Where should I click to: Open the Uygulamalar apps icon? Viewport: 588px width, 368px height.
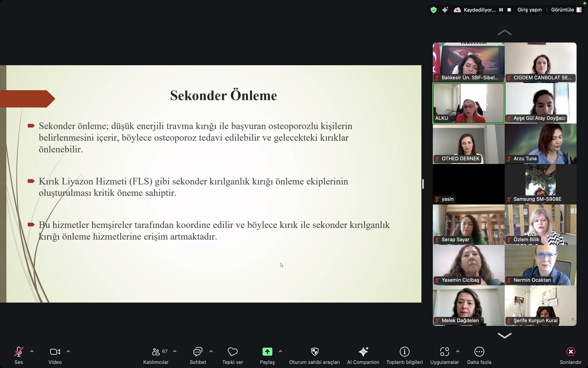[x=444, y=352]
